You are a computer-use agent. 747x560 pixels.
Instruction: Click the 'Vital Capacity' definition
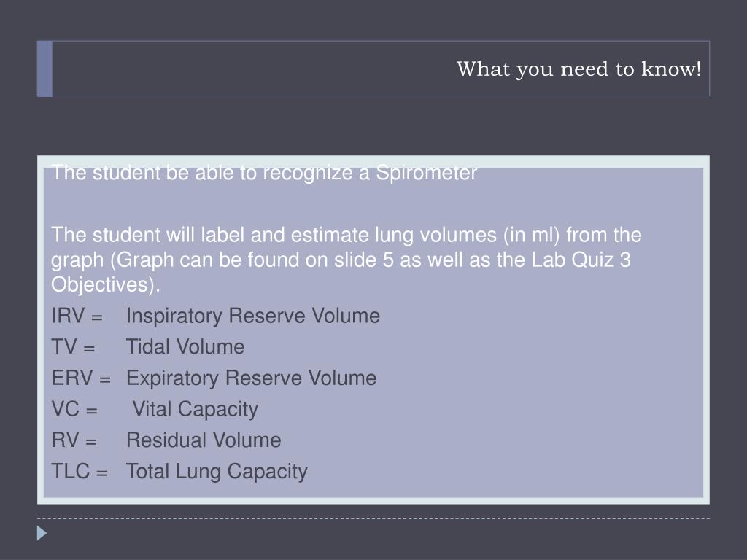click(196, 410)
